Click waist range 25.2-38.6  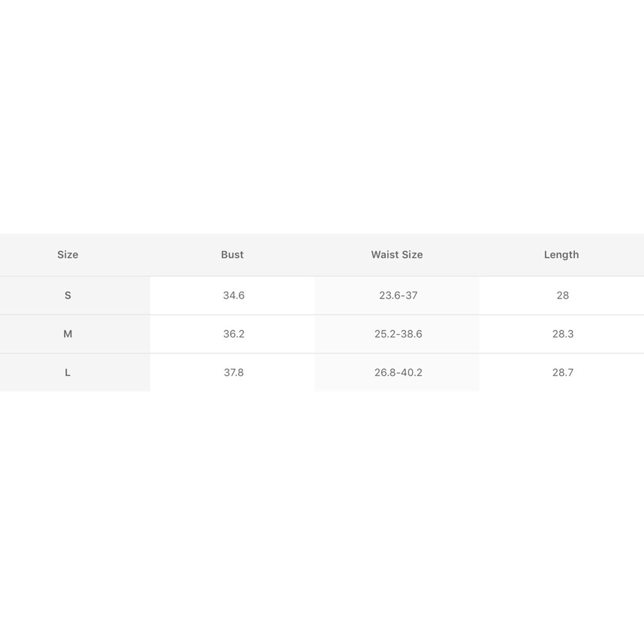coord(399,334)
